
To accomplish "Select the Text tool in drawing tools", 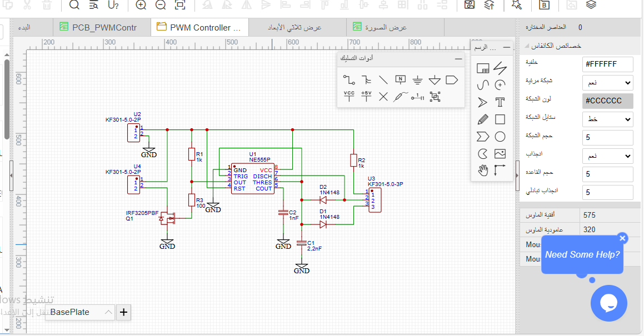I will click(x=500, y=102).
